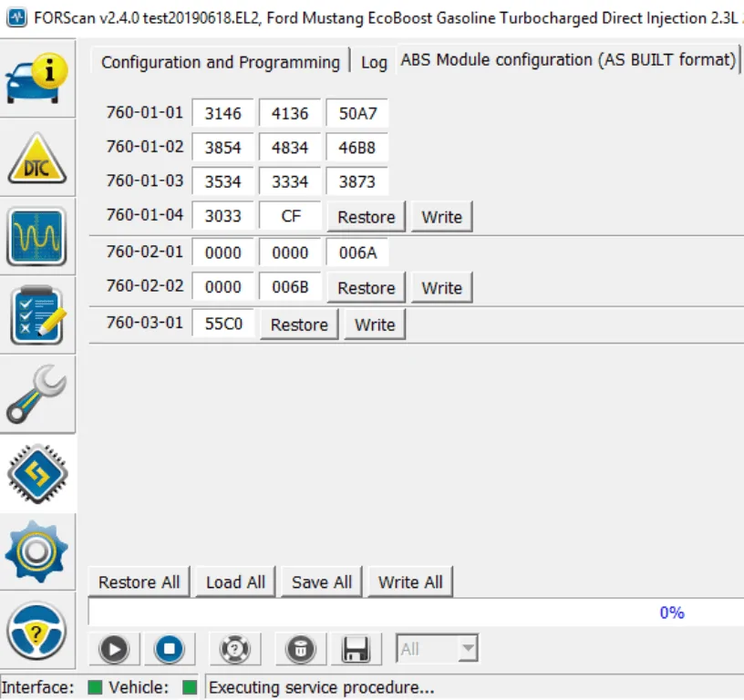Edit the 3534 field in row 760-01-03
Screen dimensions: 744x700
[222, 181]
